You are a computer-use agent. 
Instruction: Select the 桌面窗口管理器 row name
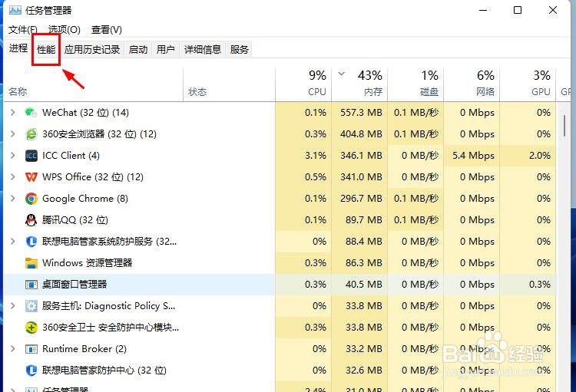tap(74, 285)
